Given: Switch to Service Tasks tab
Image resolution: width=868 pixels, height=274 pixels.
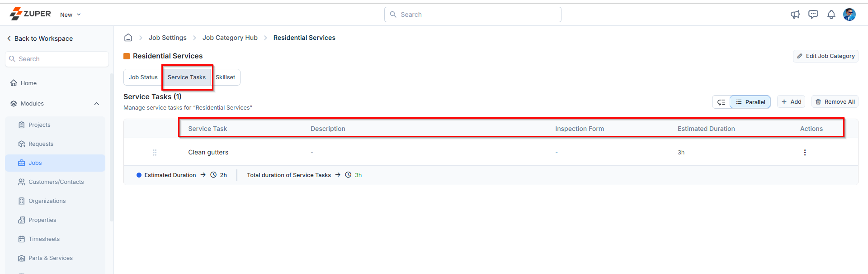Looking at the screenshot, I should [187, 77].
